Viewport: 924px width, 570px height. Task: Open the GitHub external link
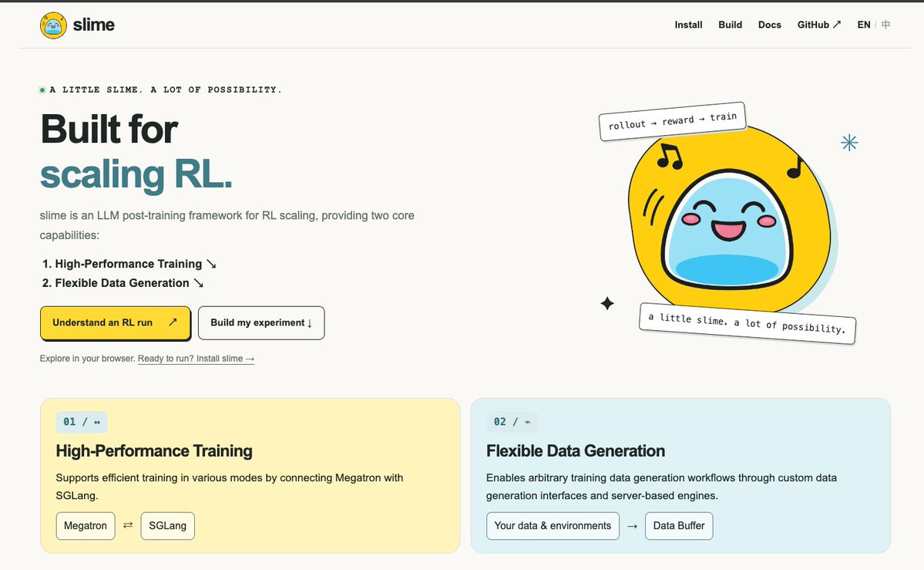(x=819, y=25)
